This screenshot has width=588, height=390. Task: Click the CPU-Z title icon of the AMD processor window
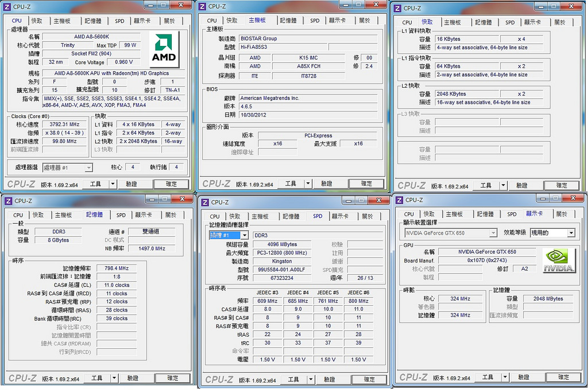pyautogui.click(x=7, y=7)
